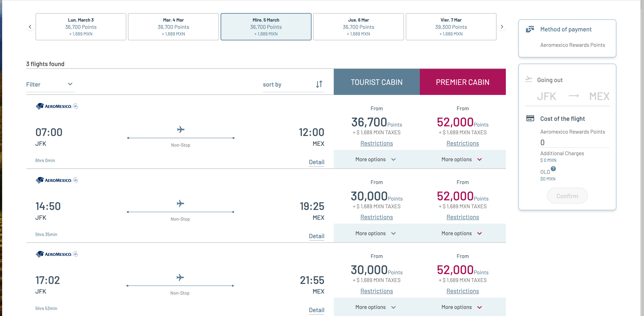Open Tourist Restrictions for 14:50 flight

pos(376,217)
